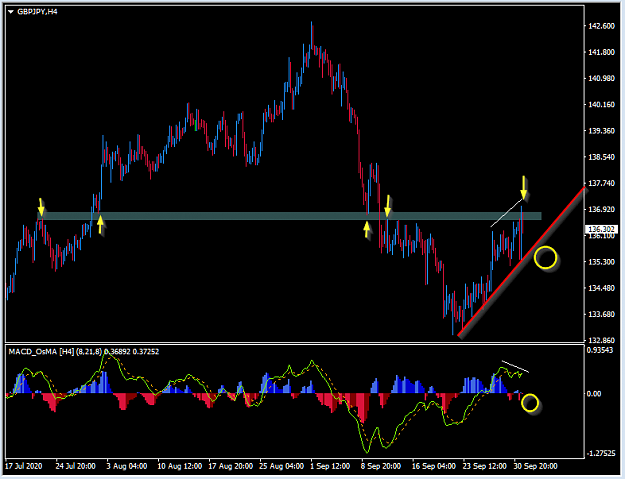Click the 141.800 price axis label
Screen dimensions: 625x479
pyautogui.click(x=601, y=52)
